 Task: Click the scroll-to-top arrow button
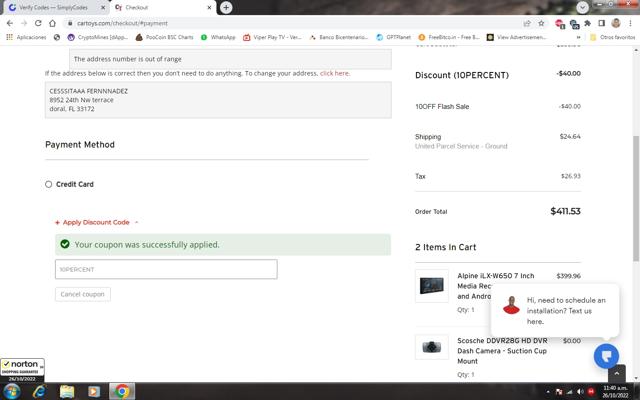click(616, 373)
